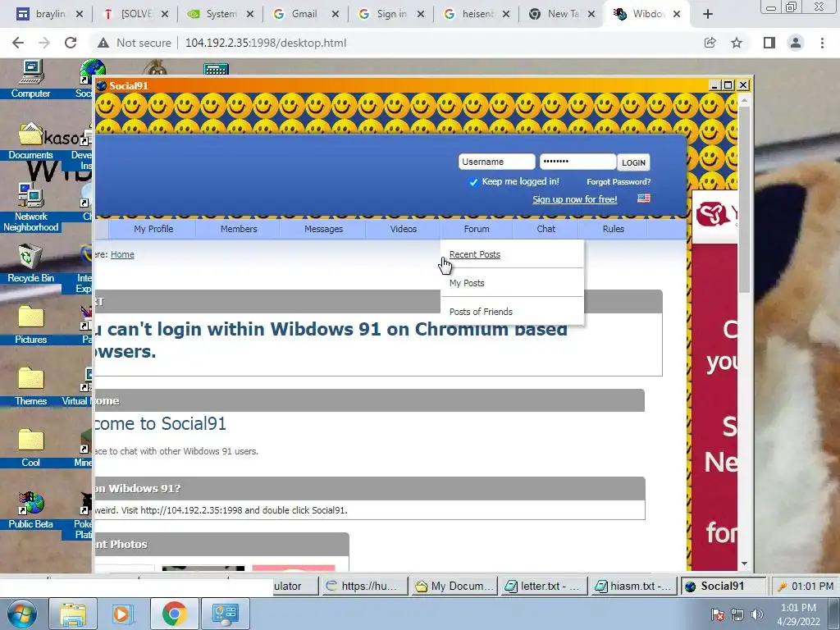Click the network tray icon
This screenshot has height=630, width=840.
pyautogui.click(x=737, y=614)
